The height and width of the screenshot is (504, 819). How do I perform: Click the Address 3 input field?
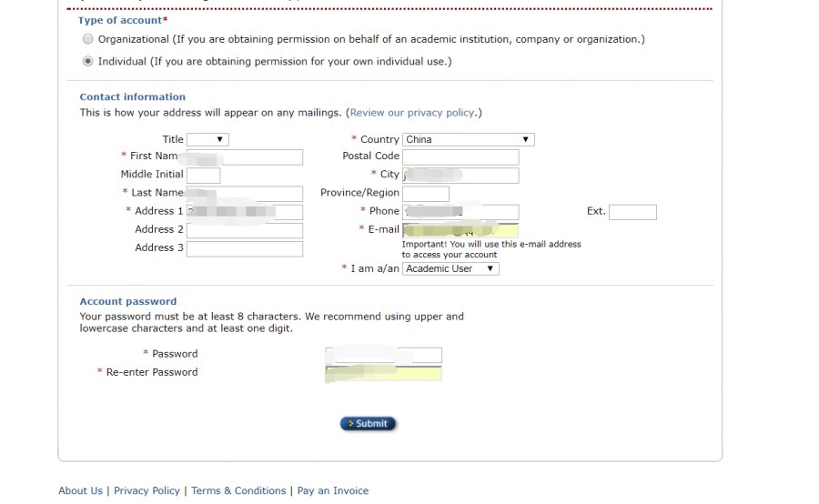click(x=244, y=248)
